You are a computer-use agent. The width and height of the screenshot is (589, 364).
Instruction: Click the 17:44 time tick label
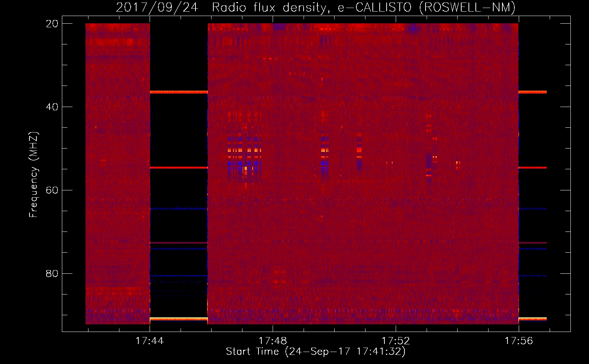pyautogui.click(x=150, y=341)
